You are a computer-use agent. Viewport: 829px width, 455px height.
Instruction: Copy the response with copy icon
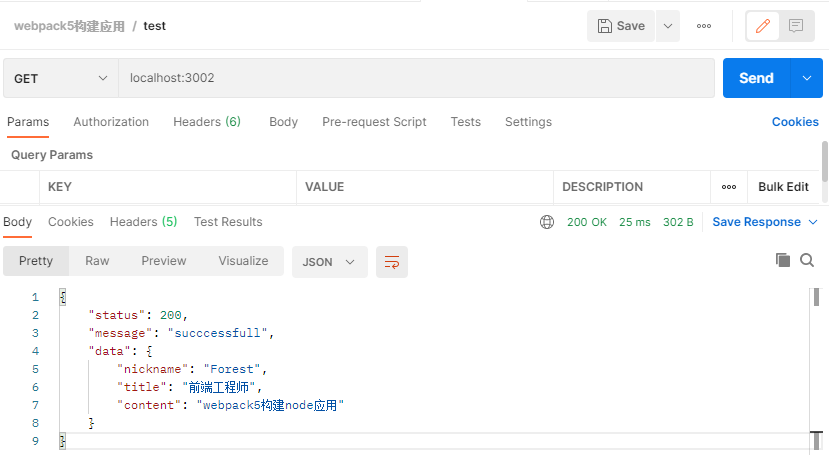point(783,260)
